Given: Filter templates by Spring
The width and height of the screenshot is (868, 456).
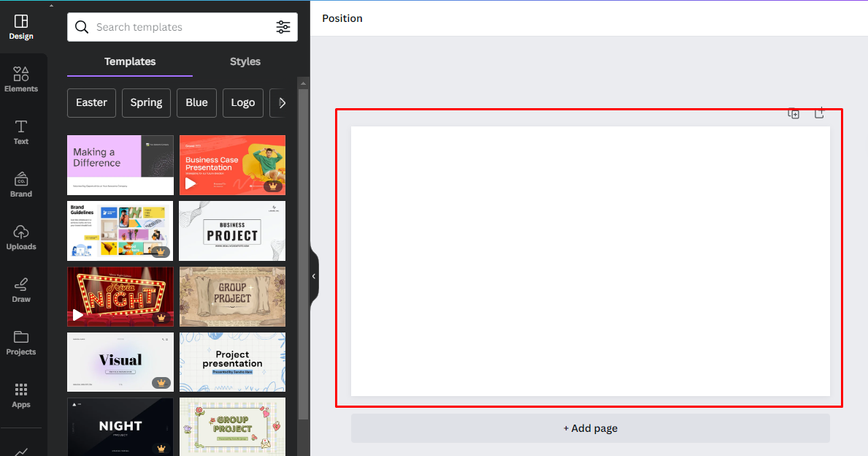Looking at the screenshot, I should pyautogui.click(x=146, y=102).
